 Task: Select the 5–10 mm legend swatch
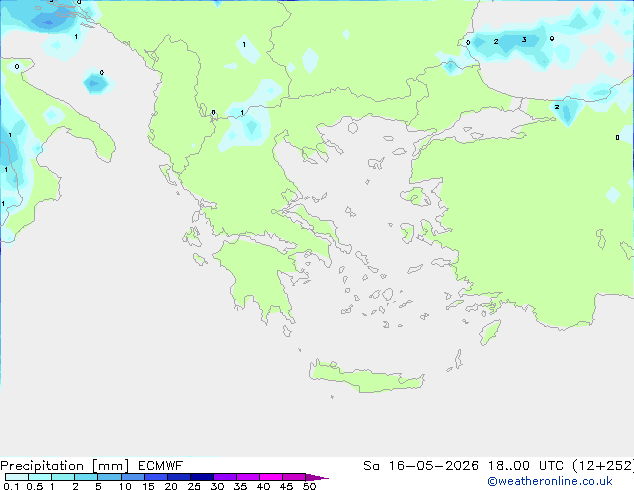pyautogui.click(x=109, y=477)
